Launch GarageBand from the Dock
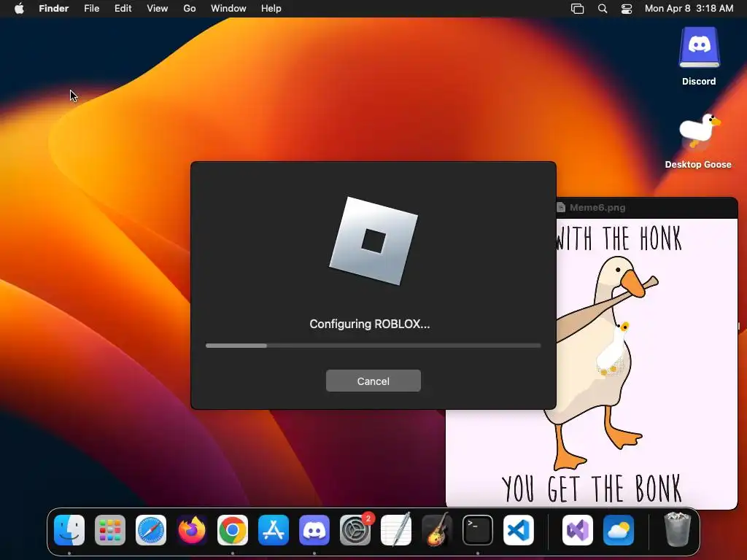The image size is (747, 560). [437, 530]
